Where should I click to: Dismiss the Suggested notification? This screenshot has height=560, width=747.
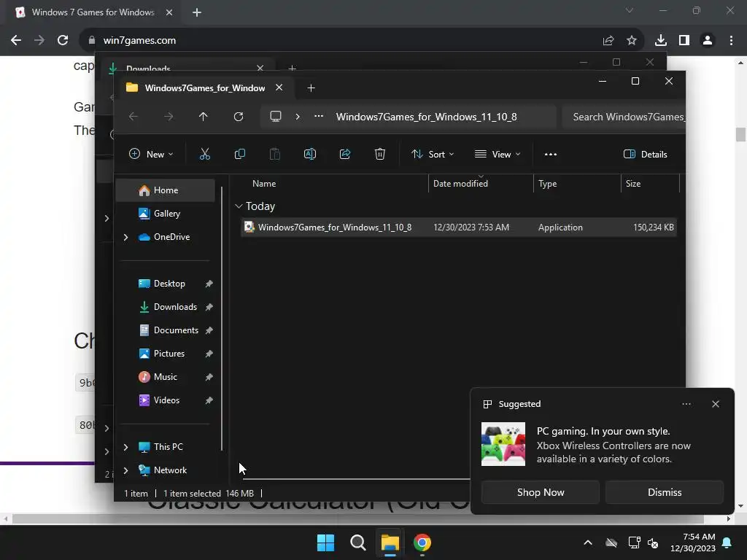[x=664, y=492]
